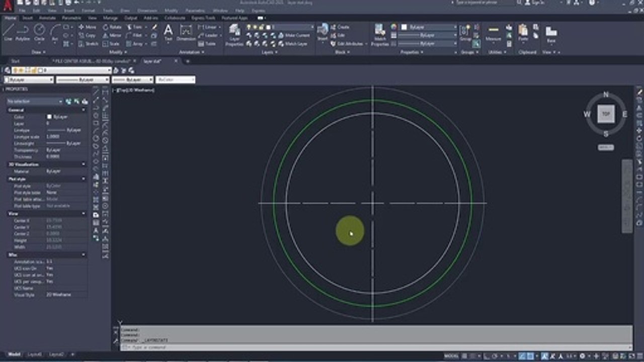Open the No selection dropdown in Properties
The height and width of the screenshot is (362, 644).
click(35, 101)
